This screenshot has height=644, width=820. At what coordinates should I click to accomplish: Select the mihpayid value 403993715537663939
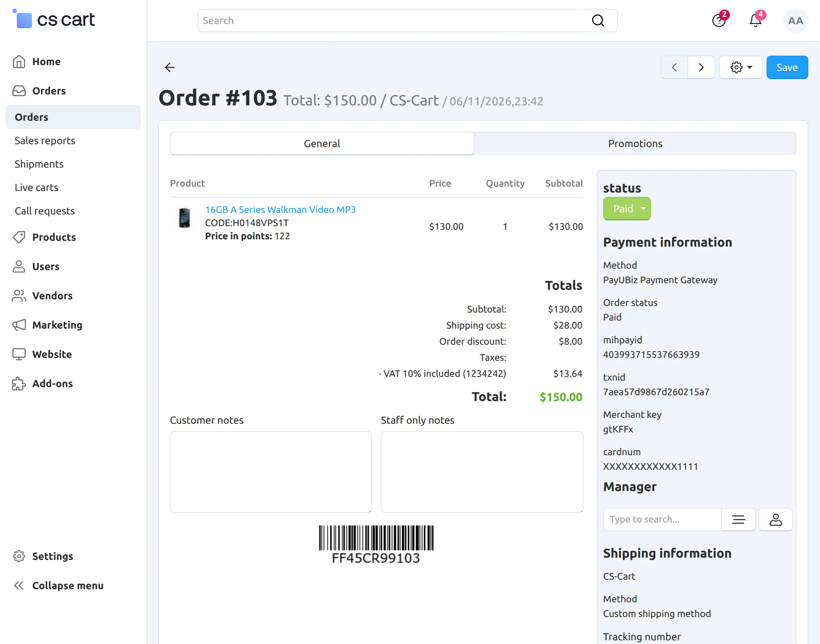pyautogui.click(x=651, y=355)
